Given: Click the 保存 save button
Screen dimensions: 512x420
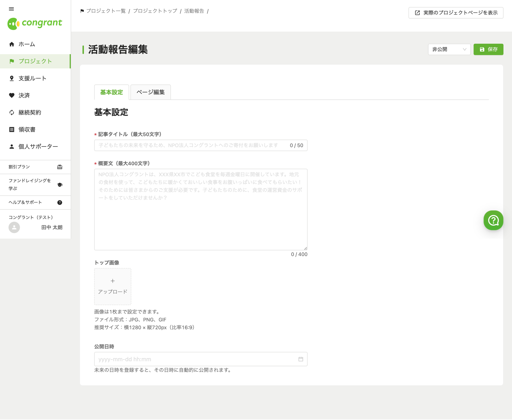Looking at the screenshot, I should [488, 49].
